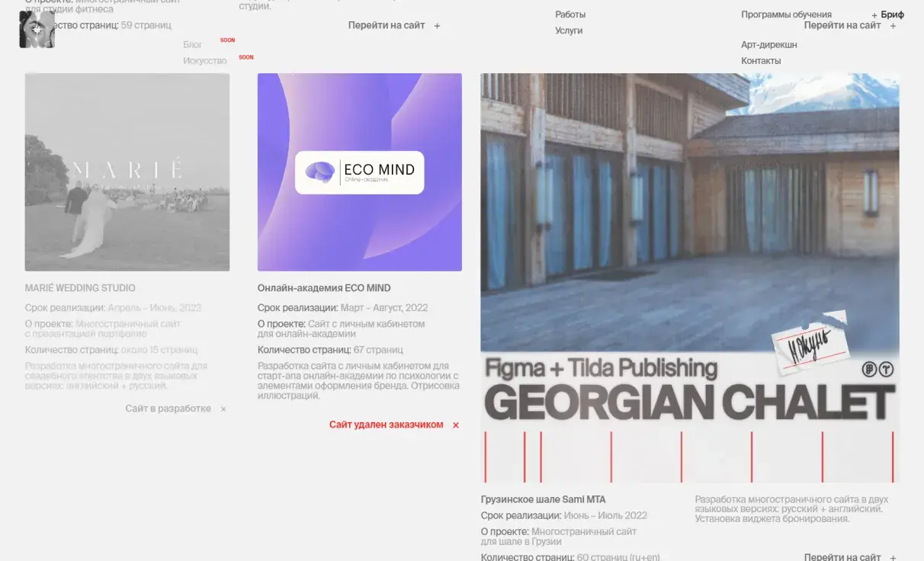Click the SOON badge beside Блог
This screenshot has width=924, height=561.
click(x=227, y=40)
